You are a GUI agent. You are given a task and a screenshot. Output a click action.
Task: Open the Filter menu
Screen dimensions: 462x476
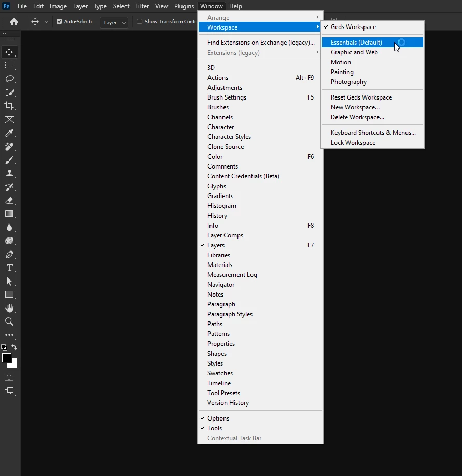point(142,6)
